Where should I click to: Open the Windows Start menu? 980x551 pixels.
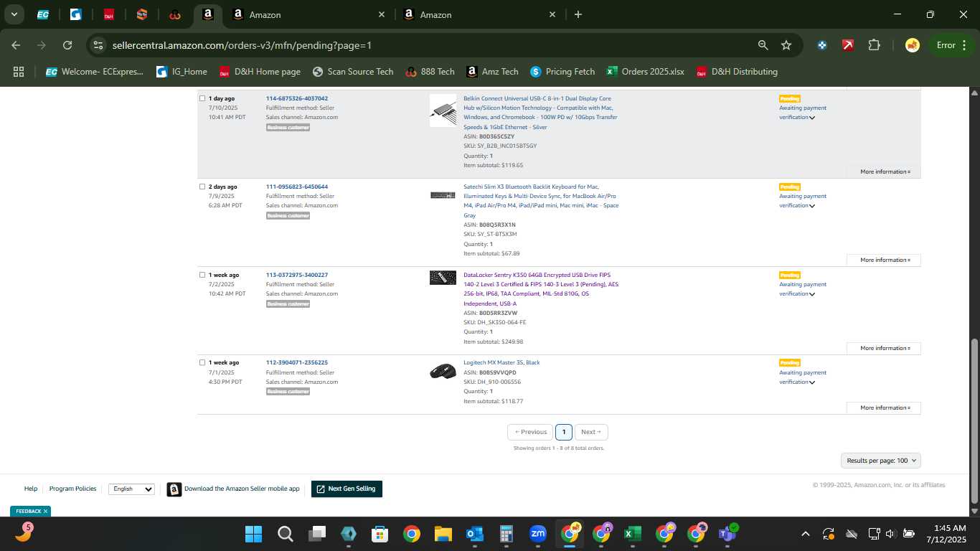click(x=253, y=534)
